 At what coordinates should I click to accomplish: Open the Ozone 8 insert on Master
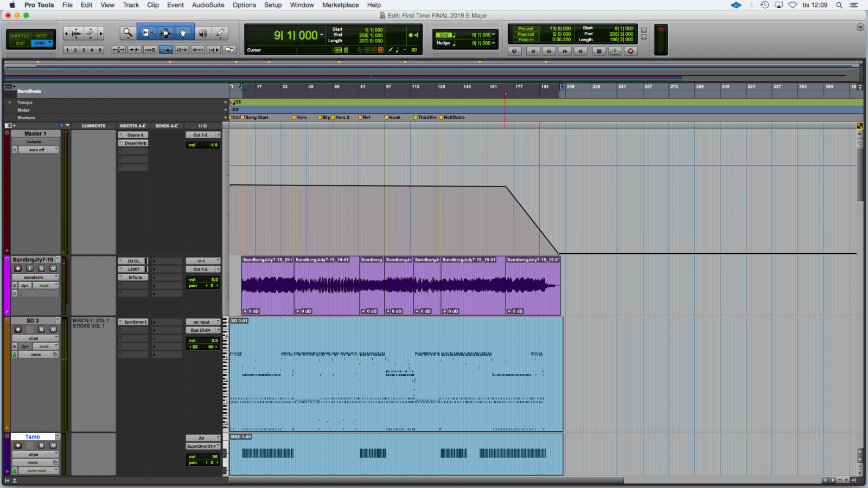click(x=135, y=135)
